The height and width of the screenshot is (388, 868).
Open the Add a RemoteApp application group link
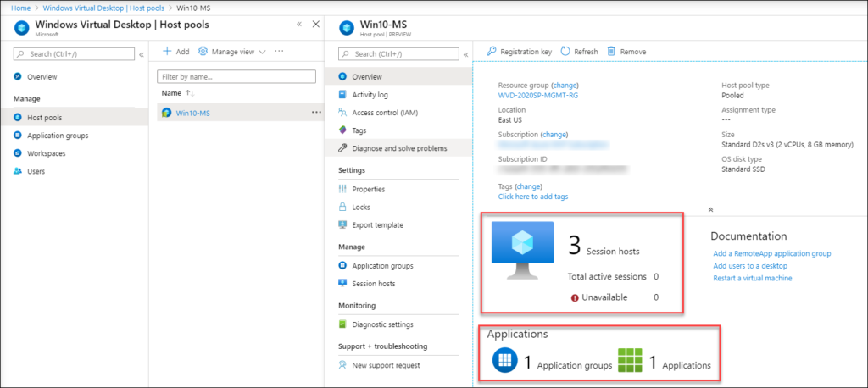(x=772, y=253)
